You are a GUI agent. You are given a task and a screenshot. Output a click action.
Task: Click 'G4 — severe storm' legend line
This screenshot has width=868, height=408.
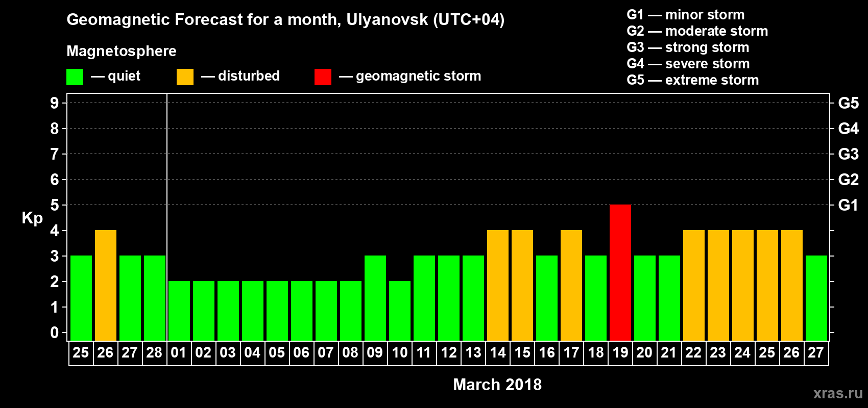[688, 64]
